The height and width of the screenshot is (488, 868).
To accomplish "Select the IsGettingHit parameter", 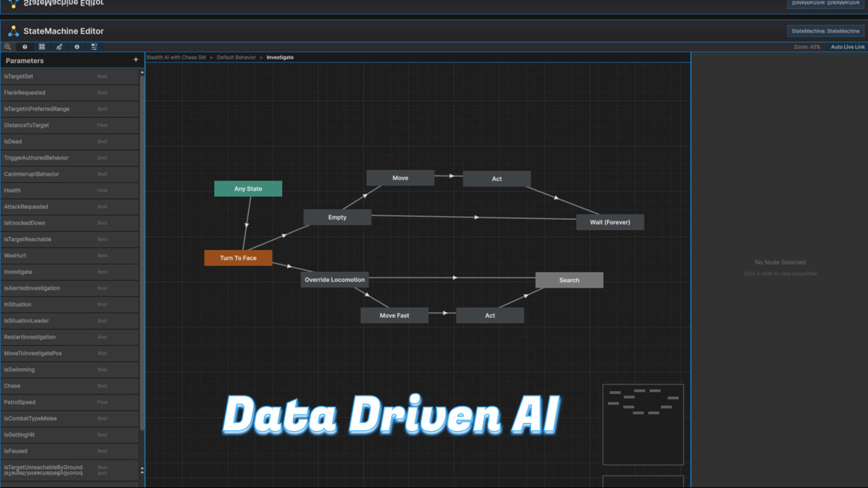I will 69,435.
